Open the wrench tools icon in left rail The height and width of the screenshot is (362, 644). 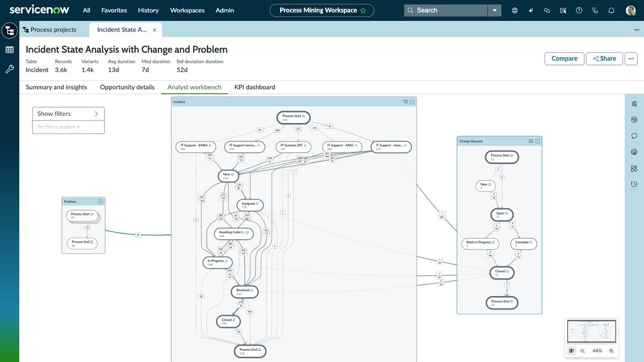10,69
